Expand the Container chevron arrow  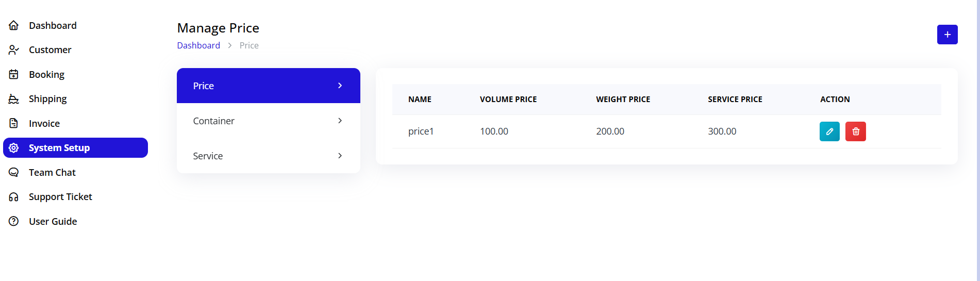tap(340, 121)
